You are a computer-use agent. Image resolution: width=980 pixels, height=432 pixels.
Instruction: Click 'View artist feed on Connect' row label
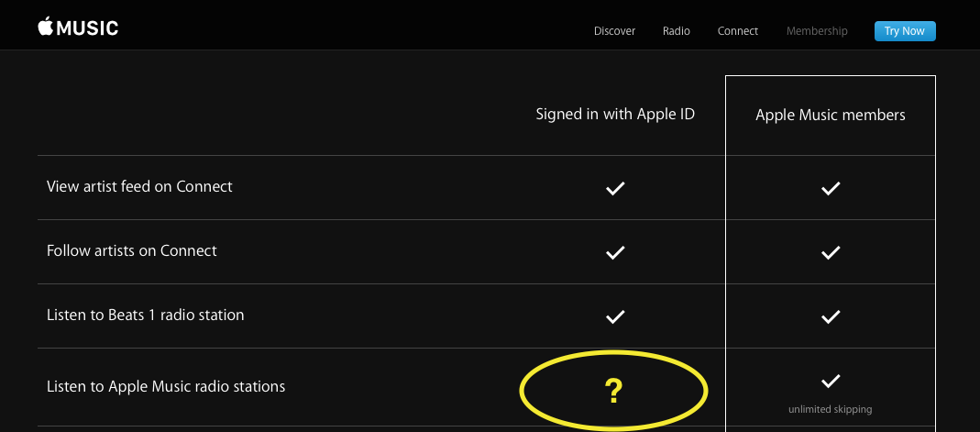click(x=139, y=186)
